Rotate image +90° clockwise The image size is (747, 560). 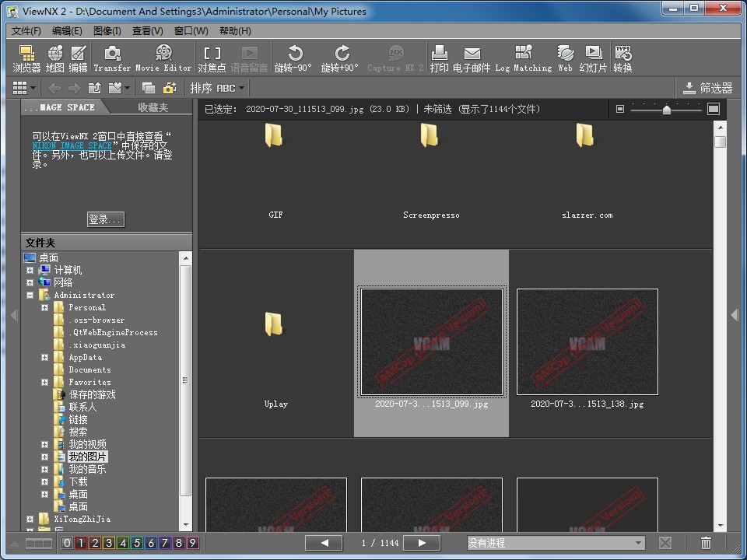(x=340, y=58)
